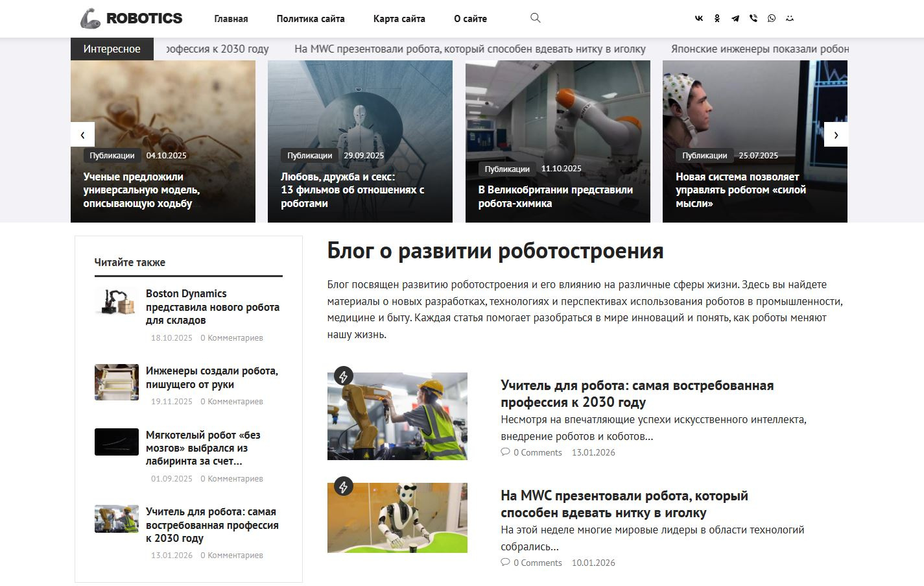The height and width of the screenshot is (586, 924).
Task: Click the date 19.11.2025 in the sidebar
Action: click(x=172, y=402)
